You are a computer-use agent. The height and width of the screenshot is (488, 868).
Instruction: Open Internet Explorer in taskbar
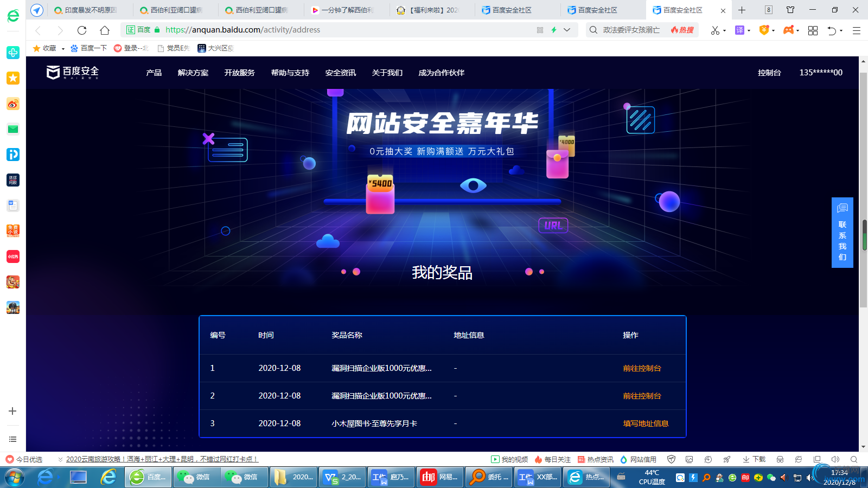coord(108,477)
